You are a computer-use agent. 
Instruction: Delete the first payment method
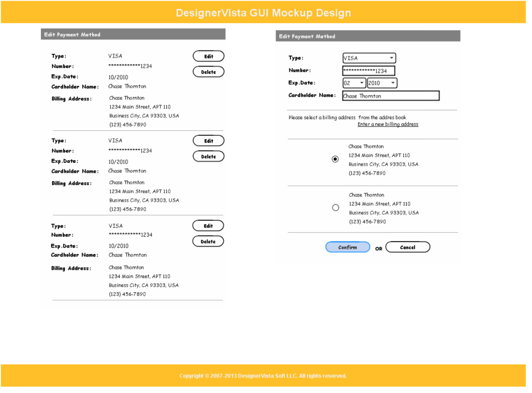click(x=208, y=72)
